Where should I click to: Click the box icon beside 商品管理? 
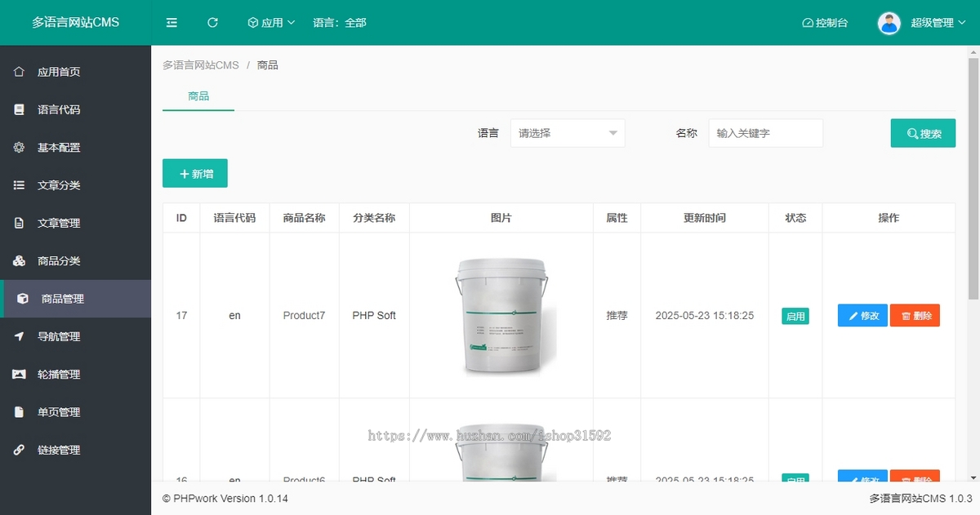click(23, 299)
